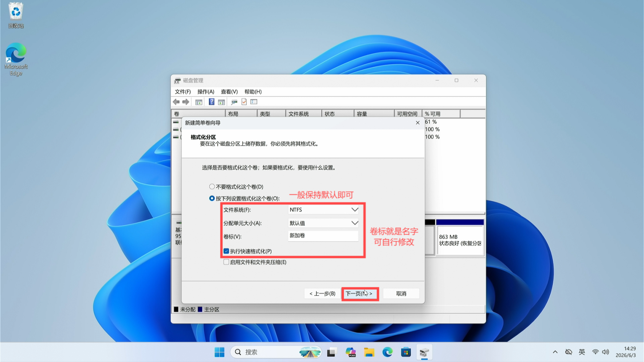Click the cloud sync tray icon
Screen dimensions: 644x362
click(x=569, y=352)
